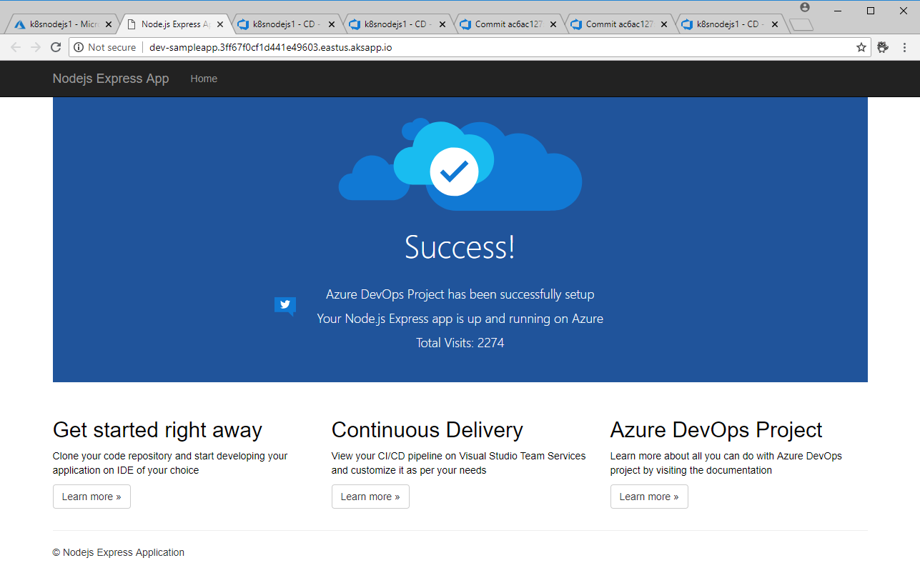Viewport: 920px width, 588px height.
Task: Close the first Commit ac6ac127 tab
Action: 553,24
